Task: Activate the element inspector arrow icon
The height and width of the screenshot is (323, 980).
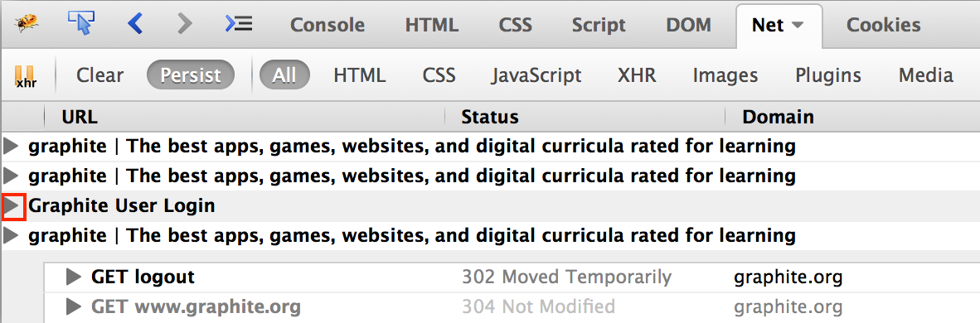Action: pos(80,23)
